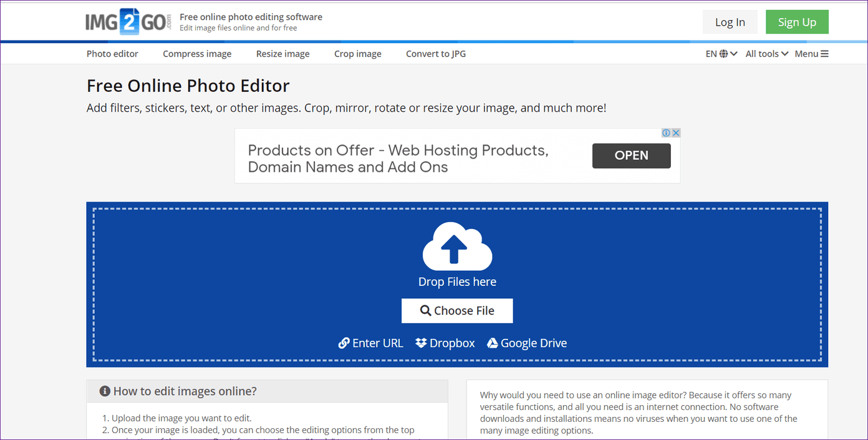
Task: Open the Photo editor menu item
Action: [112, 54]
